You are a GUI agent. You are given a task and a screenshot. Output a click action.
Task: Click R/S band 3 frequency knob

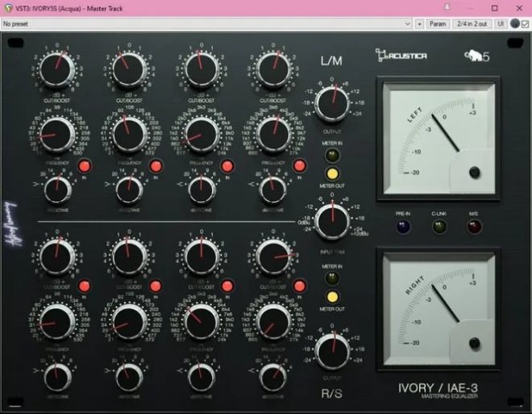click(x=202, y=322)
